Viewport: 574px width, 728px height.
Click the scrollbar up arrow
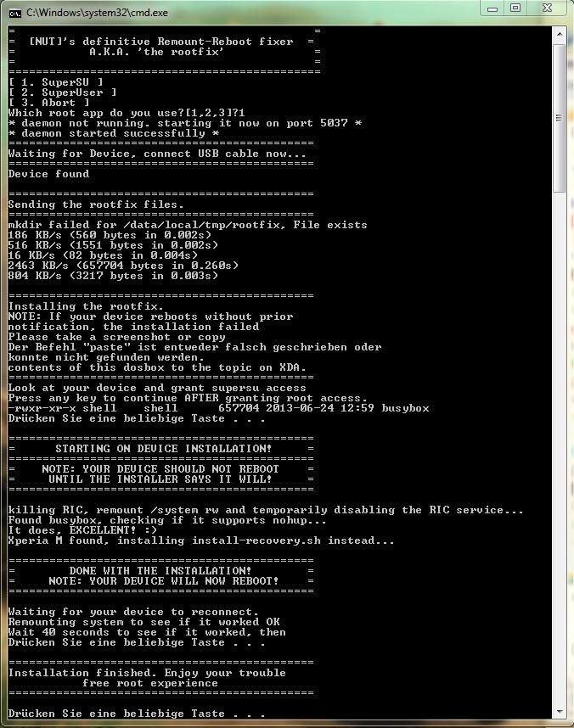[559, 34]
